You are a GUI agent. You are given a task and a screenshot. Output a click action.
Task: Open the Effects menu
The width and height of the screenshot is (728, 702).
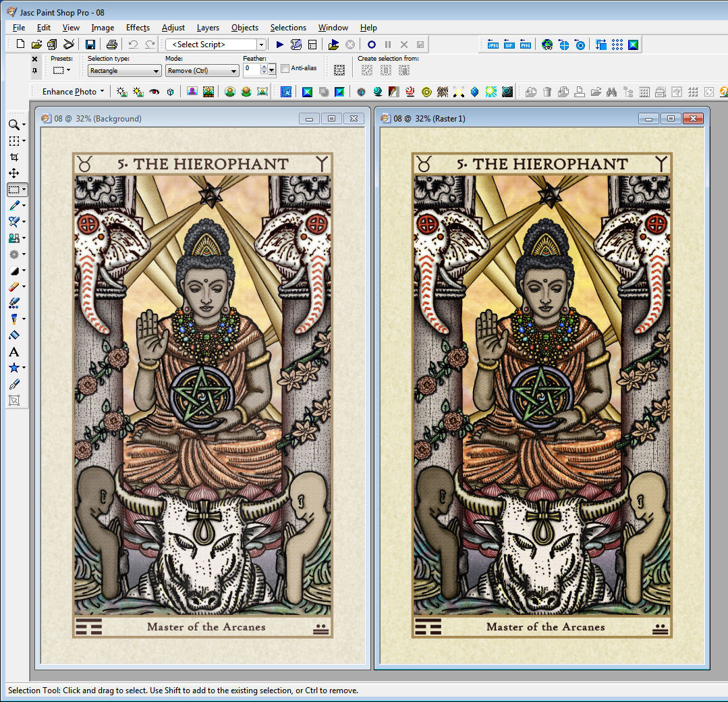[138, 28]
